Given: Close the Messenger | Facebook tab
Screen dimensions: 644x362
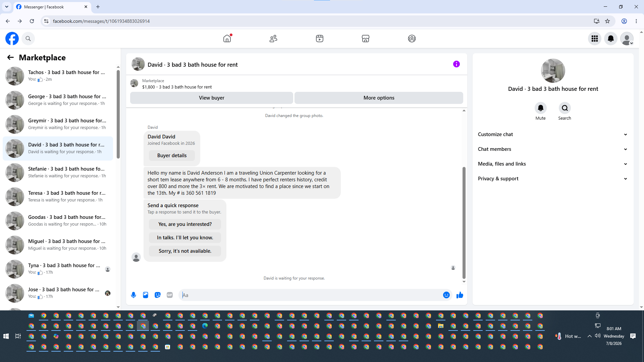Looking at the screenshot, I should [x=86, y=7].
